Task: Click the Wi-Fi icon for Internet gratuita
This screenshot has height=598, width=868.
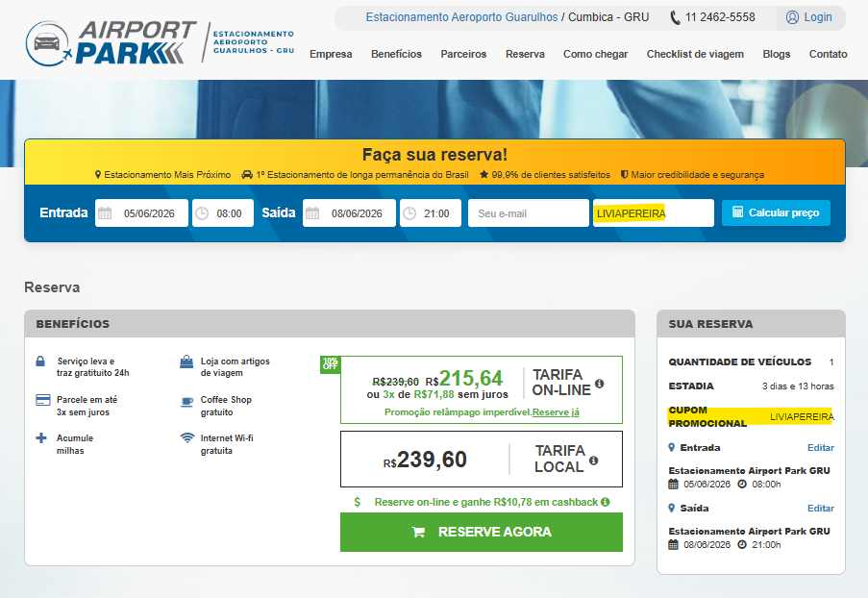Action: [187, 437]
